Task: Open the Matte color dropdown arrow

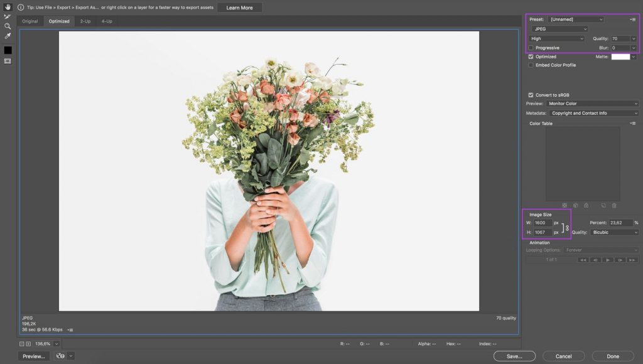Action: [x=634, y=57]
